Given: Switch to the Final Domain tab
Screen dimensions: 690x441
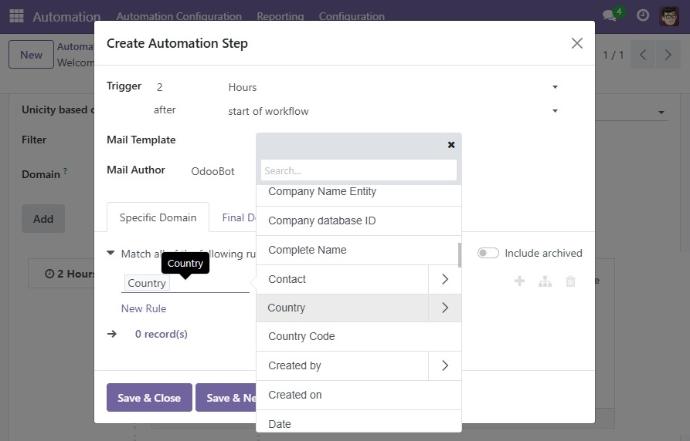Looking at the screenshot, I should (238, 217).
